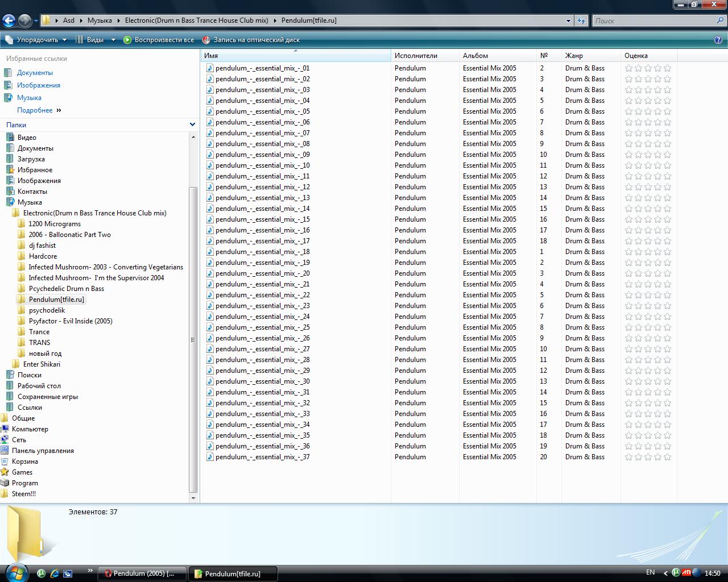The width and height of the screenshot is (728, 582).
Task: Sort files by the Альбом column header
Action: coord(498,56)
